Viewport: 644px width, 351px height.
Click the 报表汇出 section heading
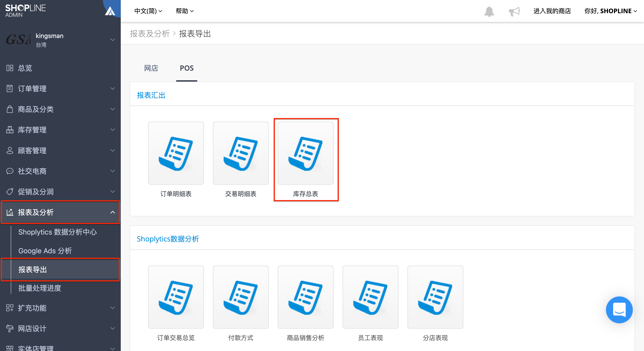(151, 95)
